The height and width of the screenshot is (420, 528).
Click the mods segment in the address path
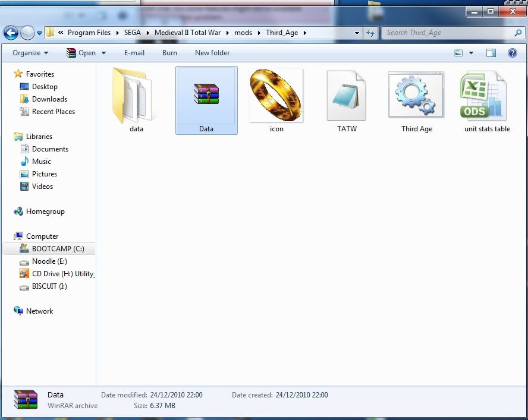243,33
